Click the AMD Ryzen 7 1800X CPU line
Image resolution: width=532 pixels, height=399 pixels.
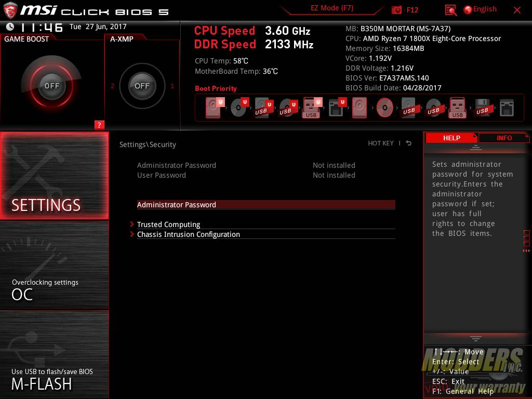tap(423, 38)
